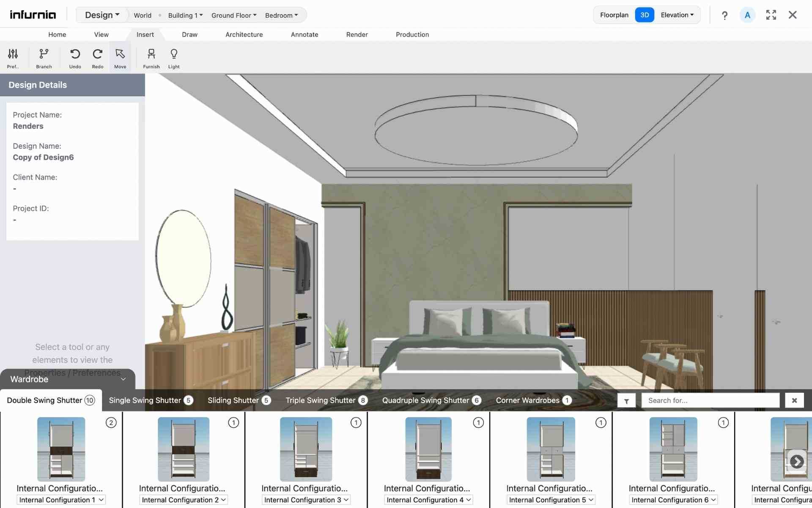This screenshot has height=508, width=812.
Task: Open the Preferences sliders icon
Action: coord(13,54)
